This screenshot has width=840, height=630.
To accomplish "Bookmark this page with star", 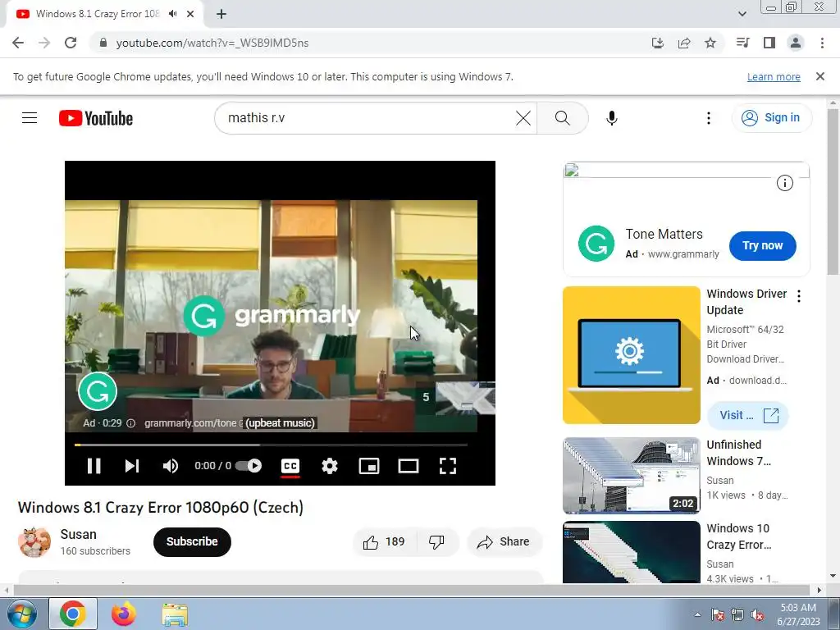I will [710, 43].
